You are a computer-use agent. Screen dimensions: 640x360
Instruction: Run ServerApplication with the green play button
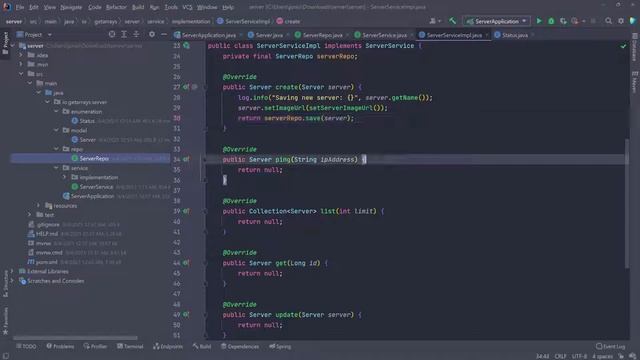(539, 21)
